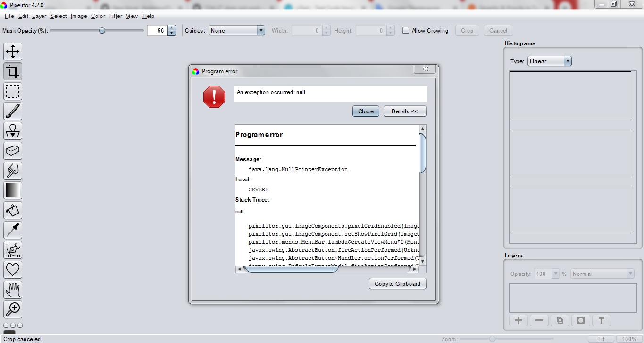Select the Hand tool
The image size is (644, 343).
[13, 290]
